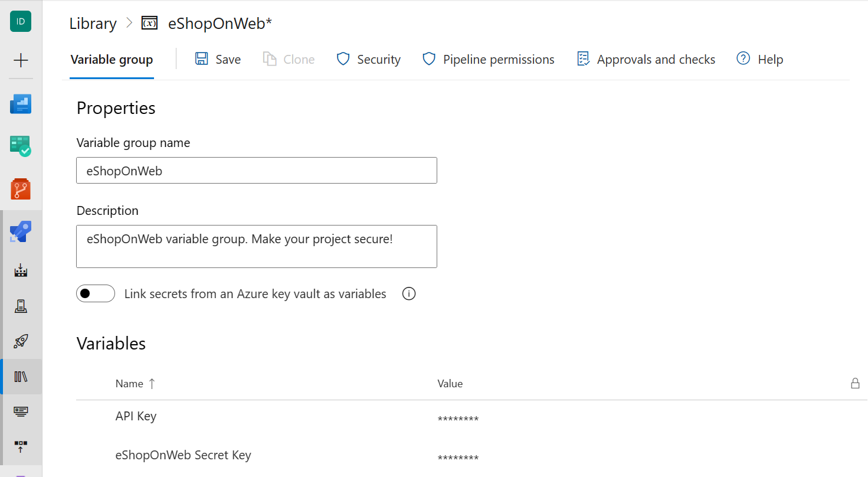Open Task groups from the sidebar

pyautogui.click(x=21, y=411)
